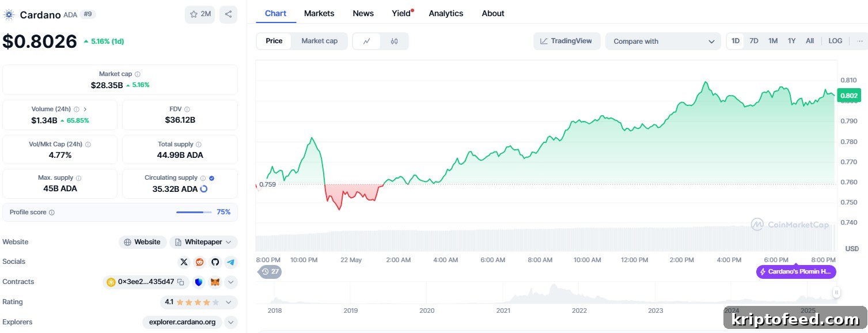Open Profile score info icon
This screenshot has height=333, width=868.
(52, 213)
